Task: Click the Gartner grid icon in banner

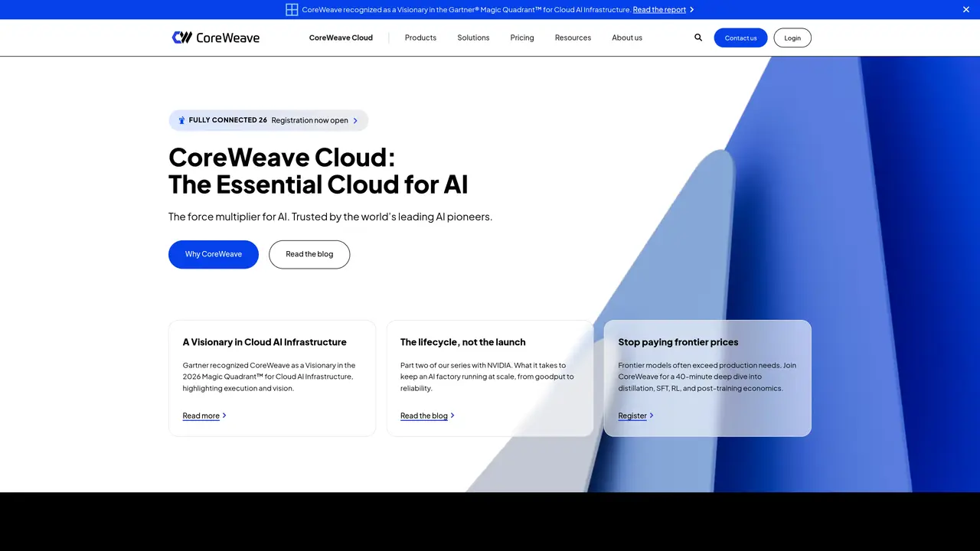Action: click(x=292, y=9)
